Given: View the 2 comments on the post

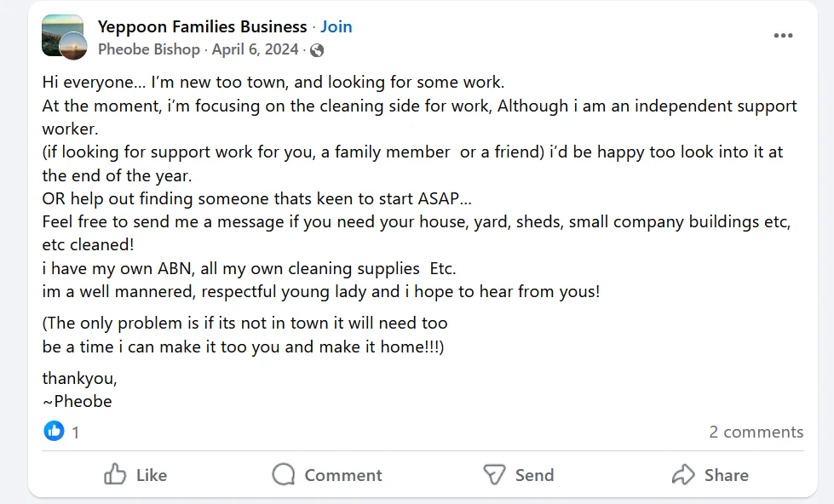Looking at the screenshot, I should 756,432.
